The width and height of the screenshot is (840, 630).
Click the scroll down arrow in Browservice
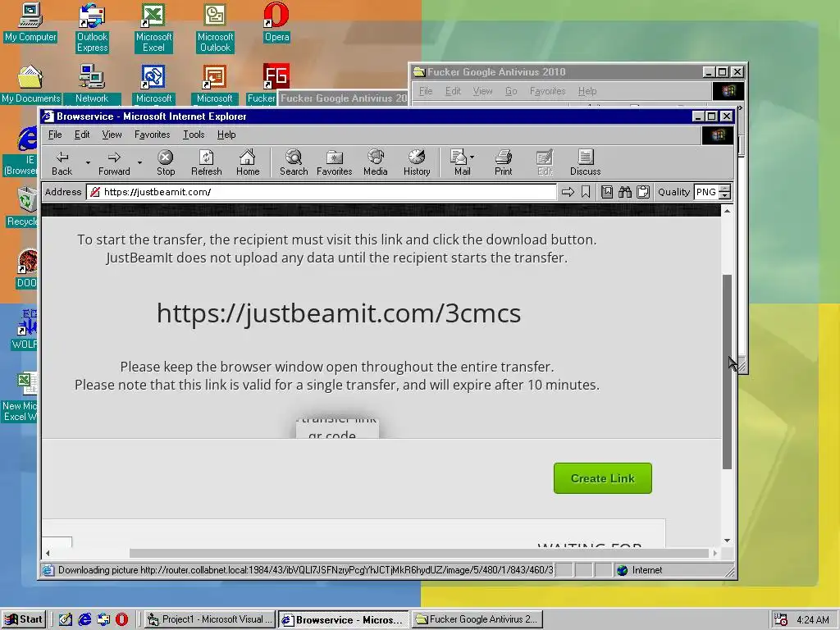pos(727,541)
